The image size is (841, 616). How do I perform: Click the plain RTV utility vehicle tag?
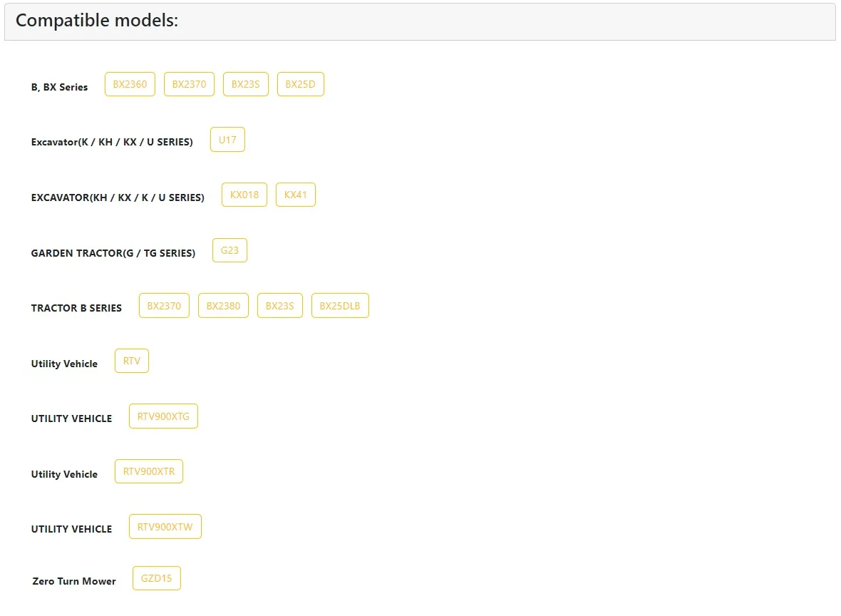click(x=132, y=361)
